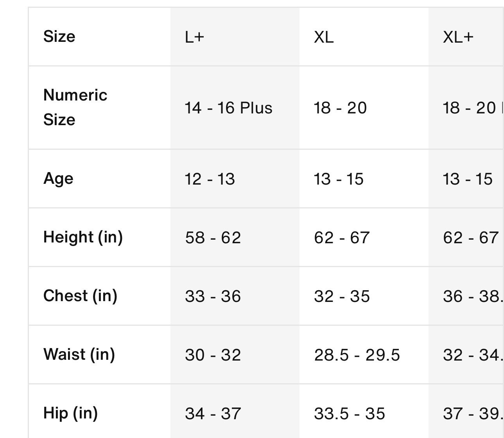Image resolution: width=504 pixels, height=438 pixels.
Task: Click the 33 - 36 chest cell
Action: pos(235,296)
